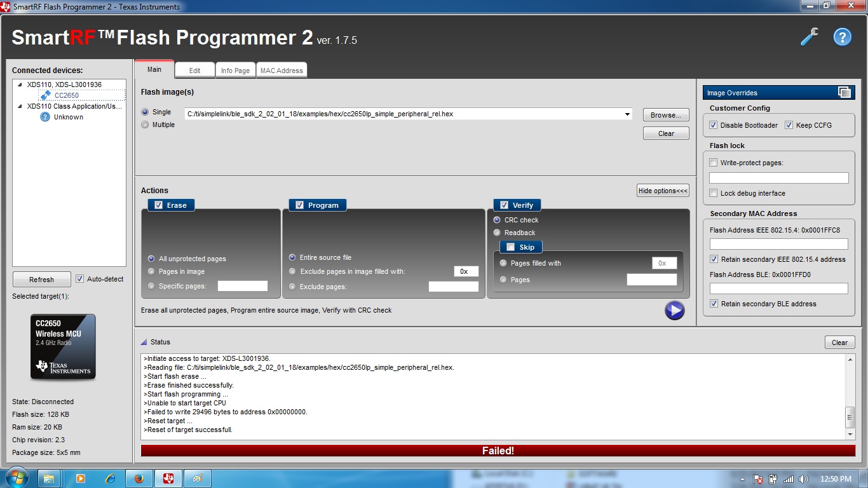Open the Action Center flag icon
The image size is (868, 488).
(758, 478)
